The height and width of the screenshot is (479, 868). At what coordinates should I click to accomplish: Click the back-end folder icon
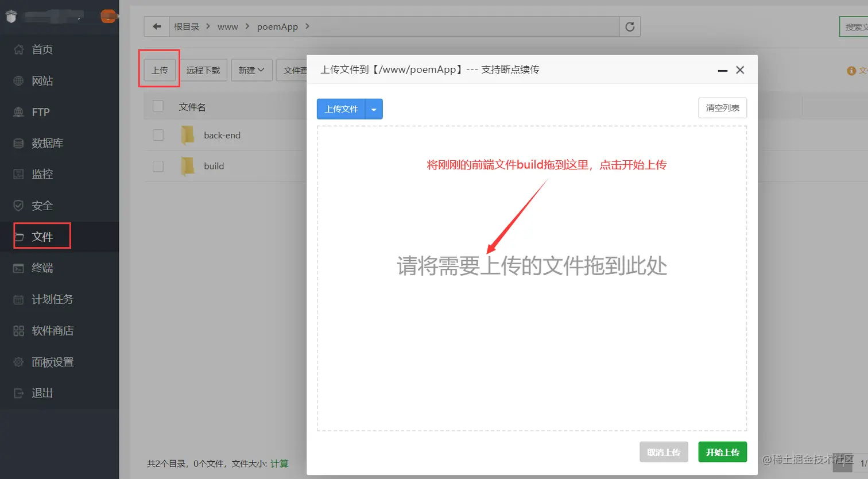(x=188, y=135)
